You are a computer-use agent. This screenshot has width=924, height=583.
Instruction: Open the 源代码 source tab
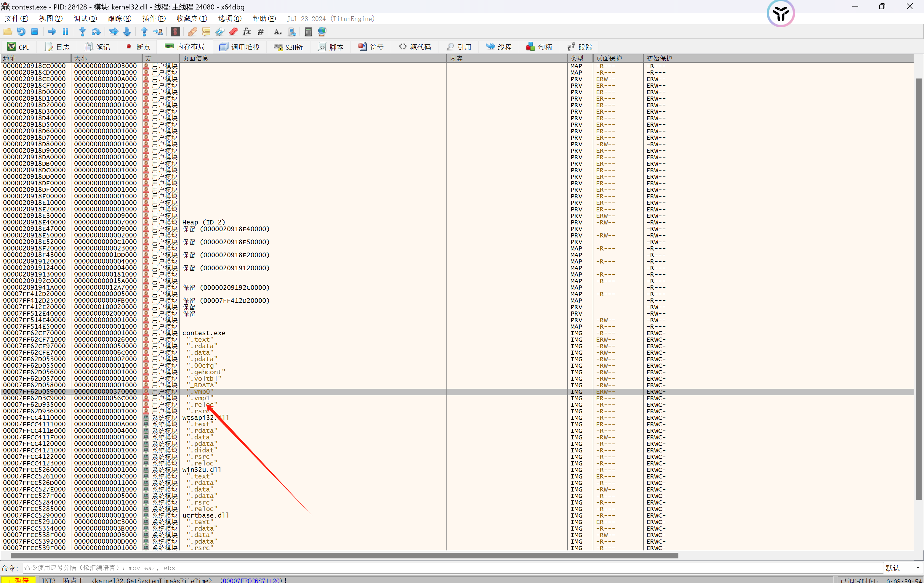click(x=415, y=47)
